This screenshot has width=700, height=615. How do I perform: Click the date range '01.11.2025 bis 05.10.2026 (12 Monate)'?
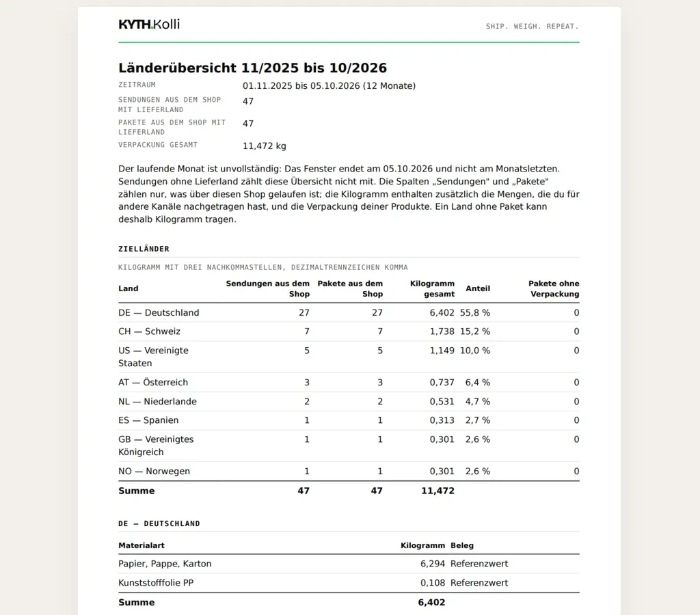tap(329, 85)
